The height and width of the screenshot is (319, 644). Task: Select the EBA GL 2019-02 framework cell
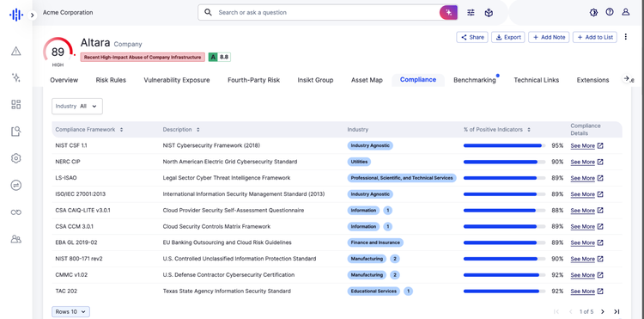(x=76, y=242)
